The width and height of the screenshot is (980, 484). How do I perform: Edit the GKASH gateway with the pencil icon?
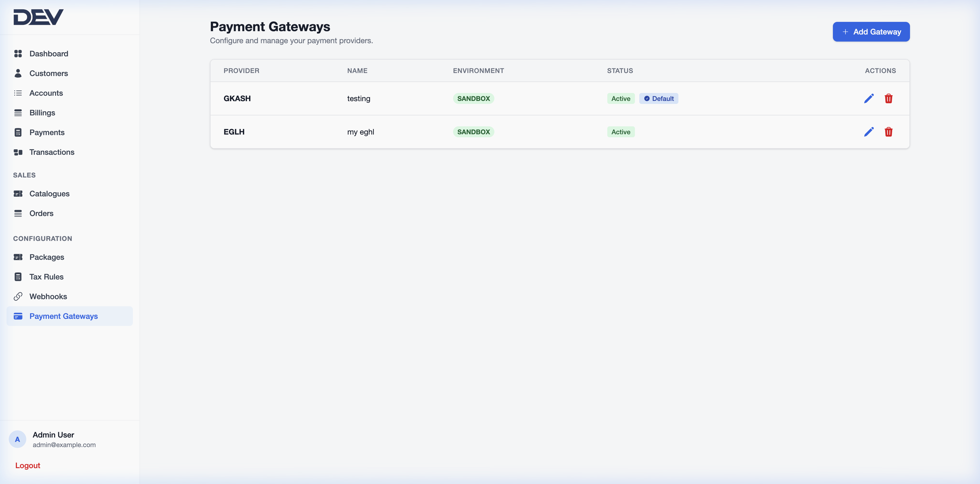click(x=869, y=98)
